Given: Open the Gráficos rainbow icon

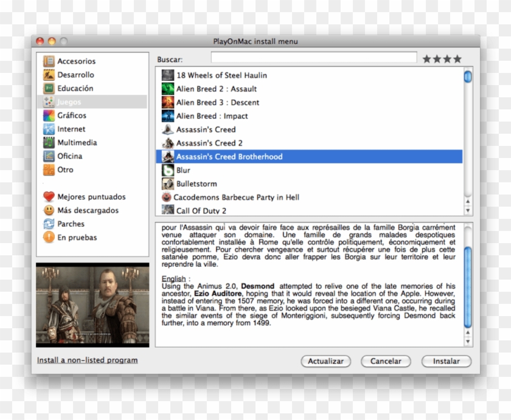Looking at the screenshot, I should (x=49, y=115).
